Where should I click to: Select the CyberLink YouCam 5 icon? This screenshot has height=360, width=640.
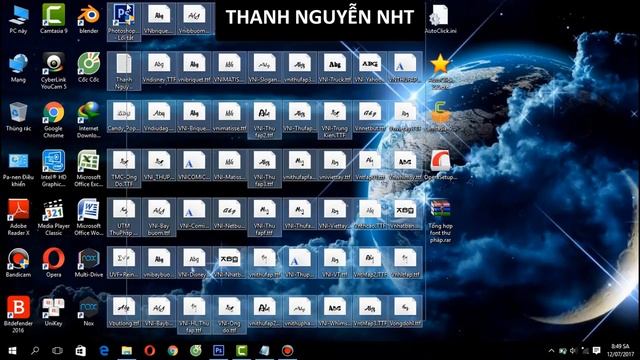(x=53, y=71)
